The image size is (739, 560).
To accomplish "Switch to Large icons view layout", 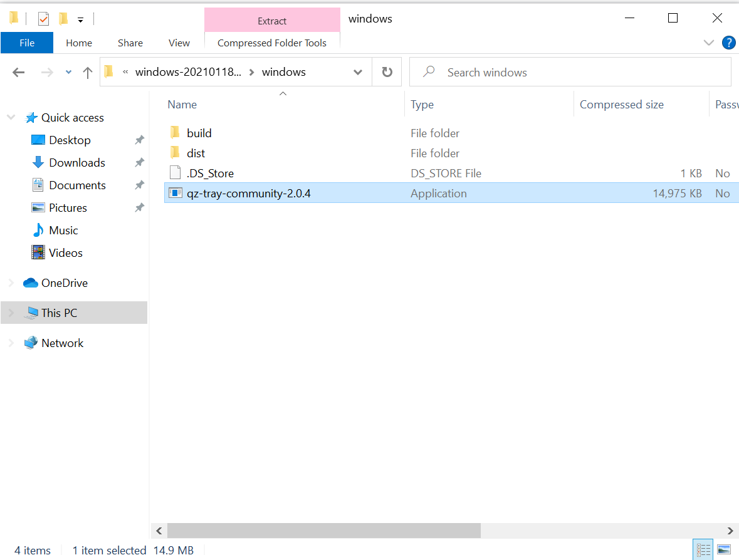I will click(724, 549).
